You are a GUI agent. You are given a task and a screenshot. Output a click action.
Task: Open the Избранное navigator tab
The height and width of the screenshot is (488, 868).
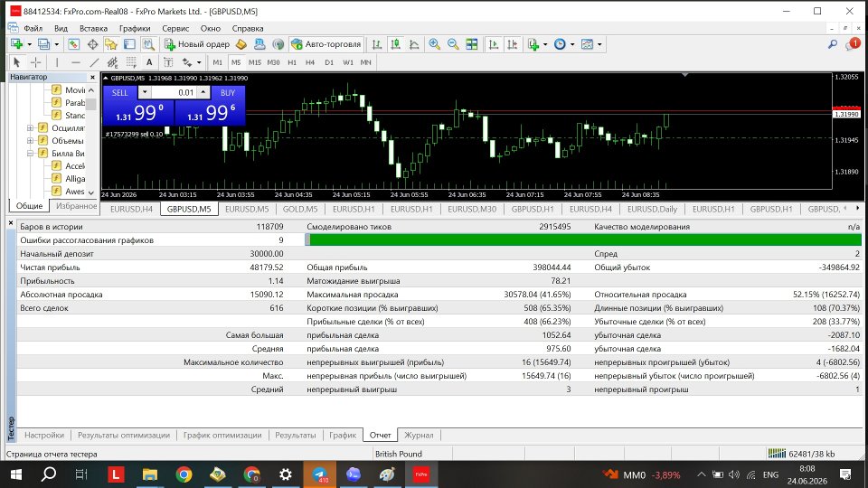pos(76,206)
